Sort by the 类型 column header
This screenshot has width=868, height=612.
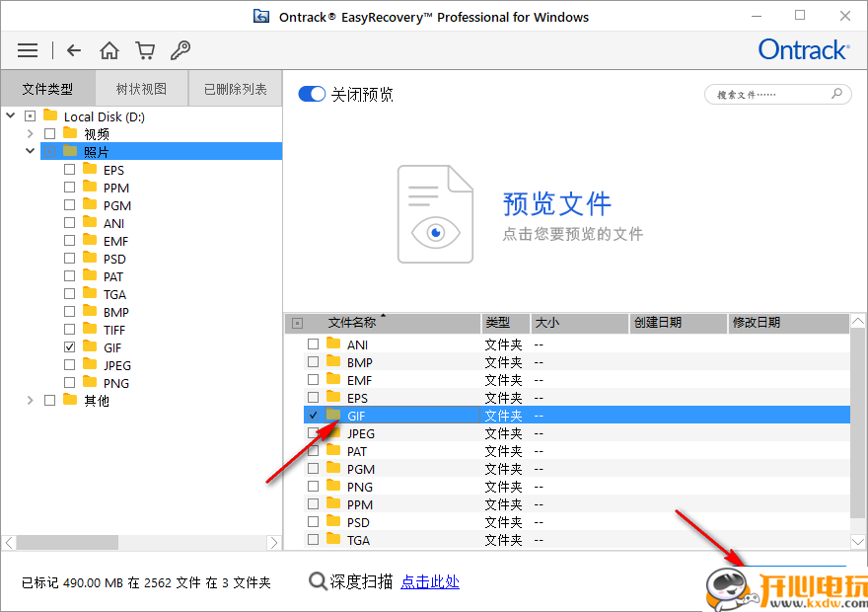click(x=505, y=323)
